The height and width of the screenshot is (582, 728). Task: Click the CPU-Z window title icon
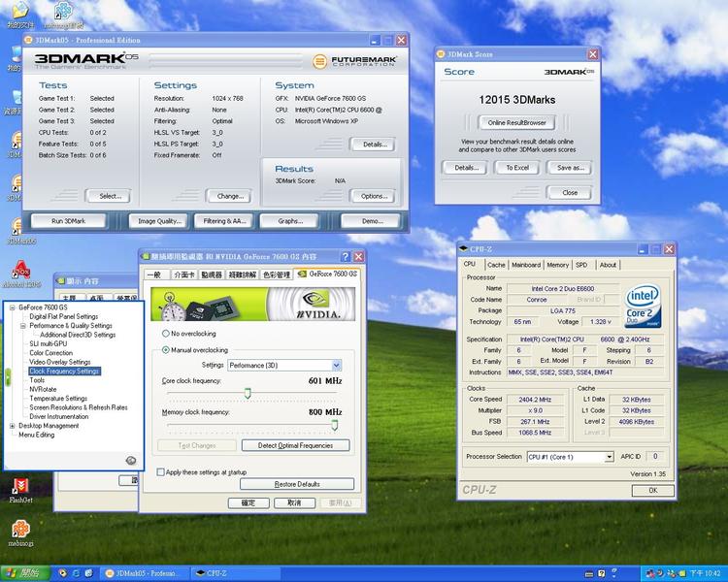coord(463,249)
